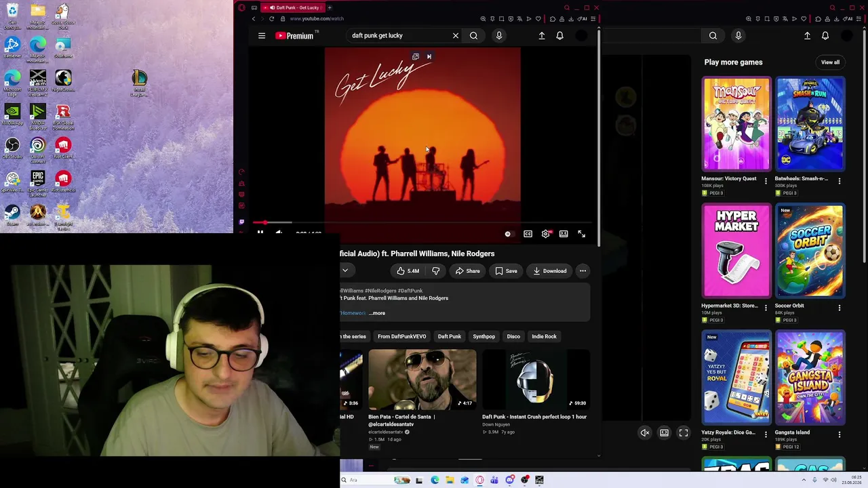Open the Install League desktop shortcut
868x488 pixels.
point(139,83)
